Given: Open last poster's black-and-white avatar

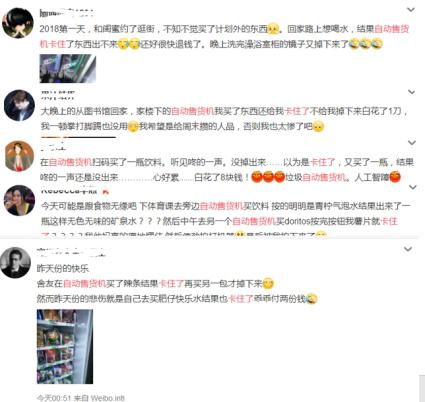Looking at the screenshot, I should click(x=15, y=263).
